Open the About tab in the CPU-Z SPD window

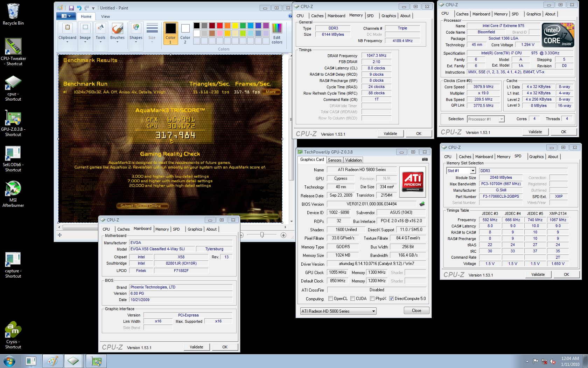[553, 157]
